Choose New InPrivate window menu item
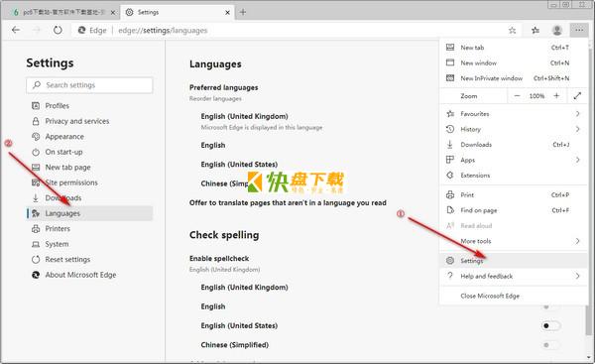595x364 pixels. pos(513,78)
